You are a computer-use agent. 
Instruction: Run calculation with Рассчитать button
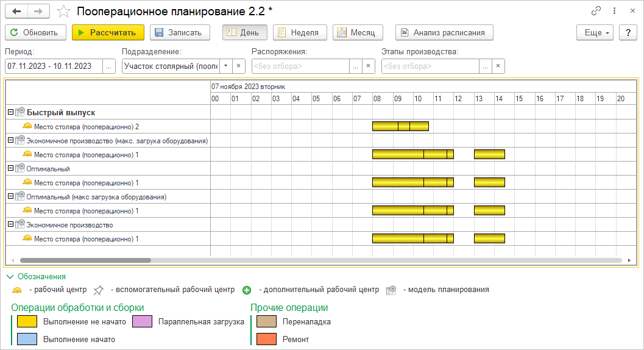click(x=108, y=32)
